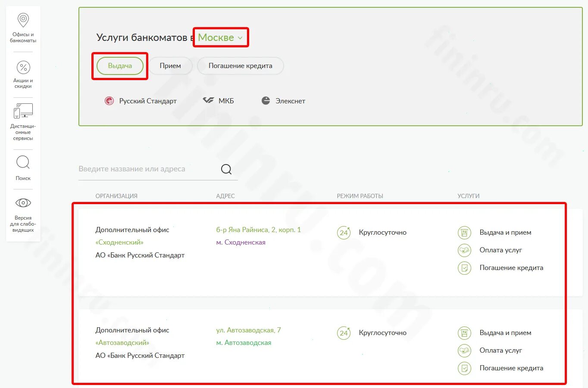Click the Организация column header
Image resolution: width=588 pixels, height=388 pixels.
tap(116, 196)
